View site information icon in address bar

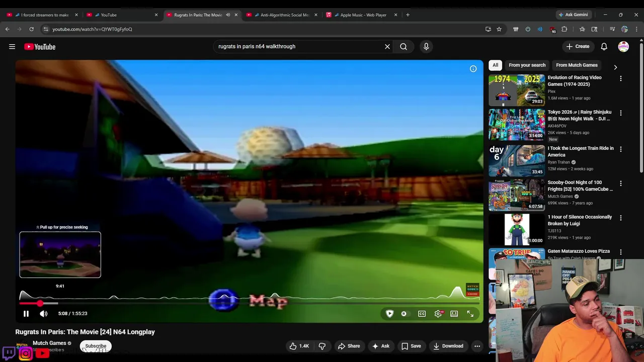(x=45, y=29)
